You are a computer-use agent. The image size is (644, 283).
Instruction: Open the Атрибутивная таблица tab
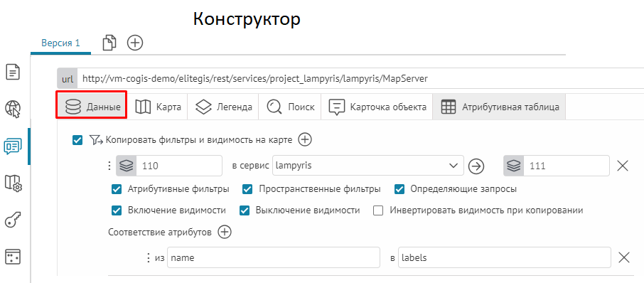click(499, 107)
